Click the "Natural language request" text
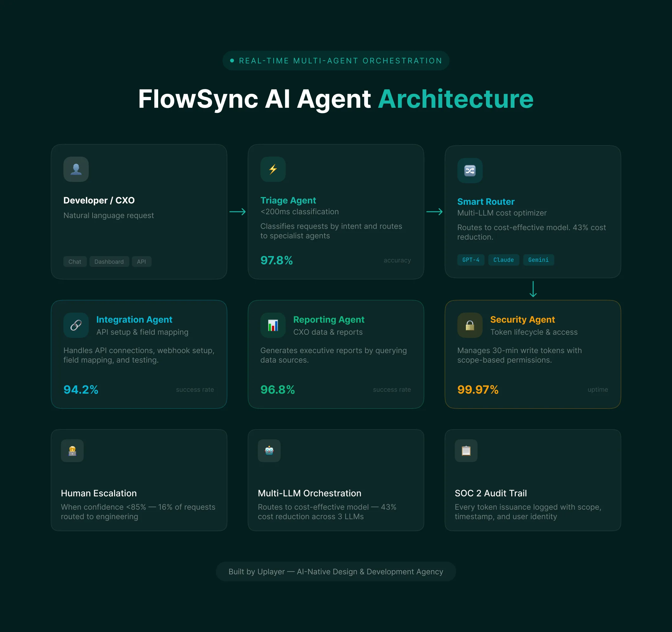The image size is (672, 632). 108,215
